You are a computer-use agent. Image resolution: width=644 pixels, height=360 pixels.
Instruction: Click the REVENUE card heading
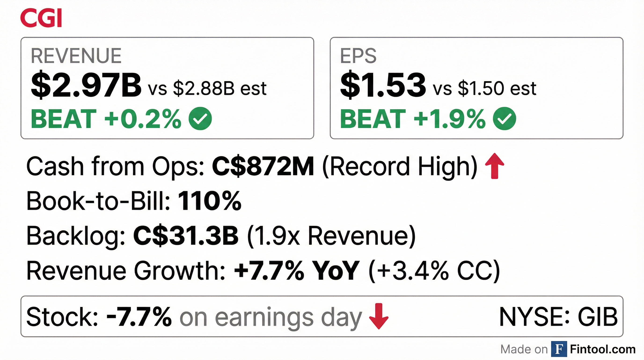point(76,56)
